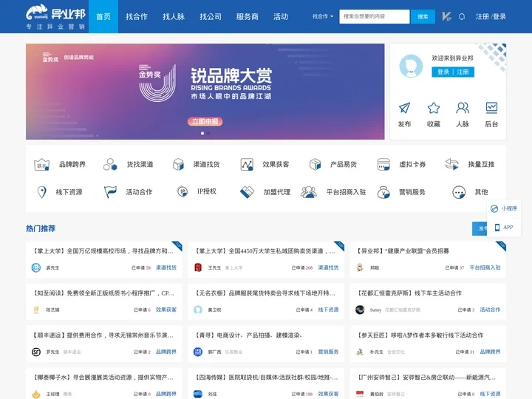Select 品牌跨界 category icon

(41, 165)
